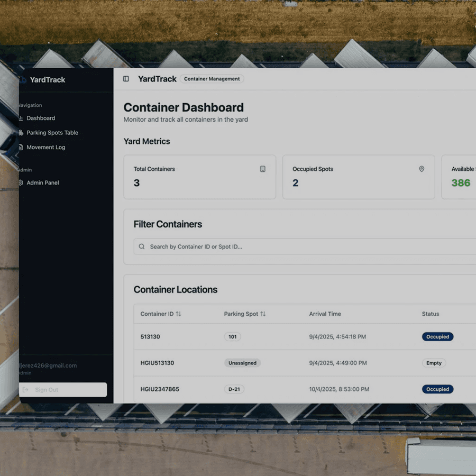The width and height of the screenshot is (476, 476).
Task: Click the YardTrack header title
Action: pyautogui.click(x=157, y=79)
